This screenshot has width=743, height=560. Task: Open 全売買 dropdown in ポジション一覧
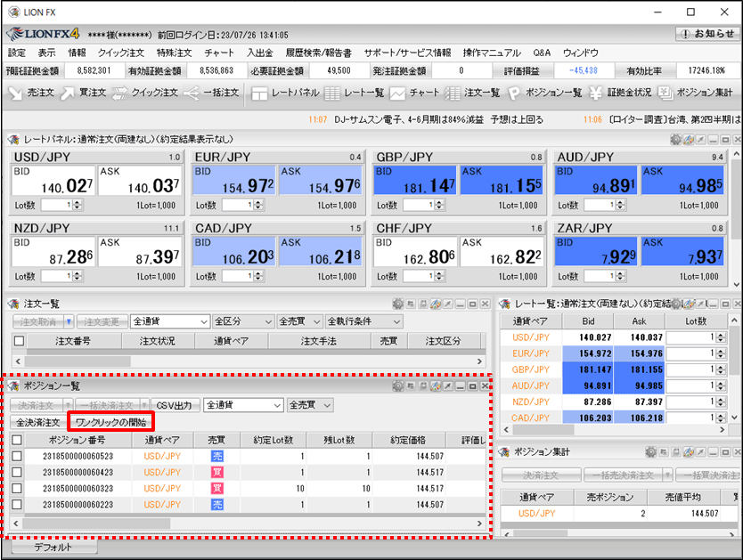310,405
